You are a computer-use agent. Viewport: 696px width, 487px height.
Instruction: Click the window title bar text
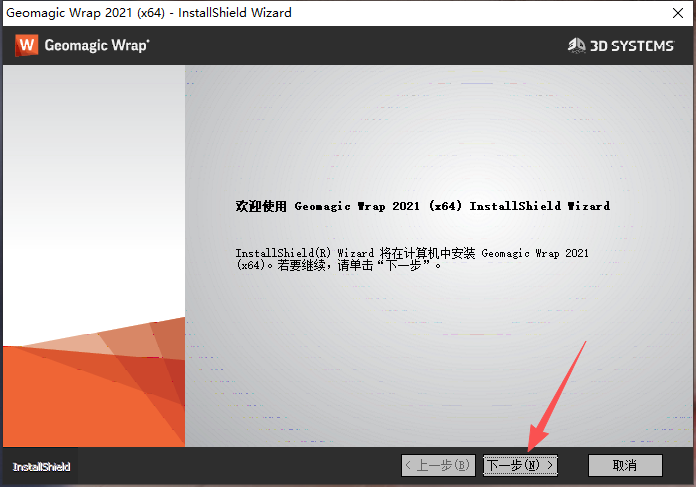(149, 13)
